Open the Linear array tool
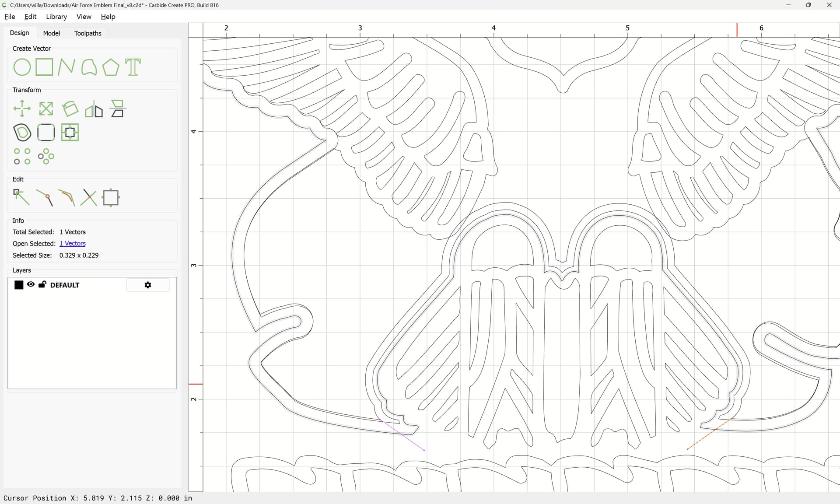This screenshot has height=504, width=840. (22, 157)
